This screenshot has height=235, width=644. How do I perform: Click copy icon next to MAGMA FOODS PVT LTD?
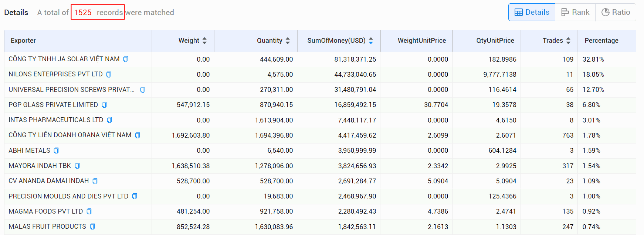point(89,211)
